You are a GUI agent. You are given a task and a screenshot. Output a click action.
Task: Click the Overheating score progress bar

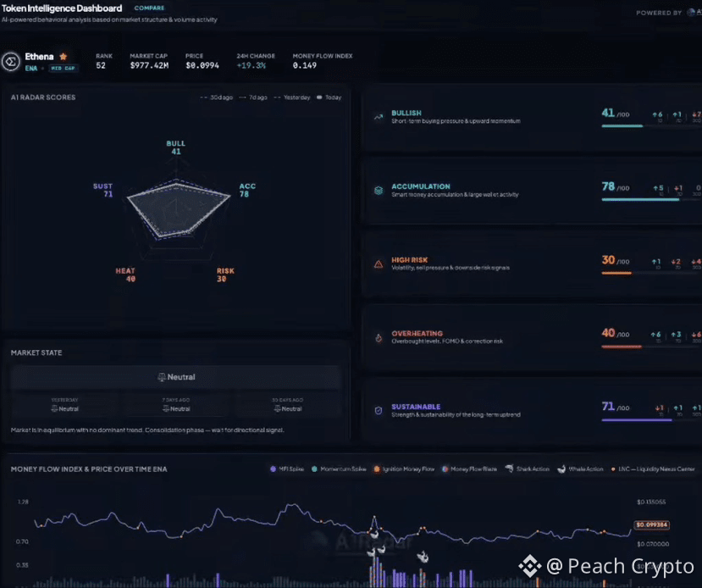(651, 347)
